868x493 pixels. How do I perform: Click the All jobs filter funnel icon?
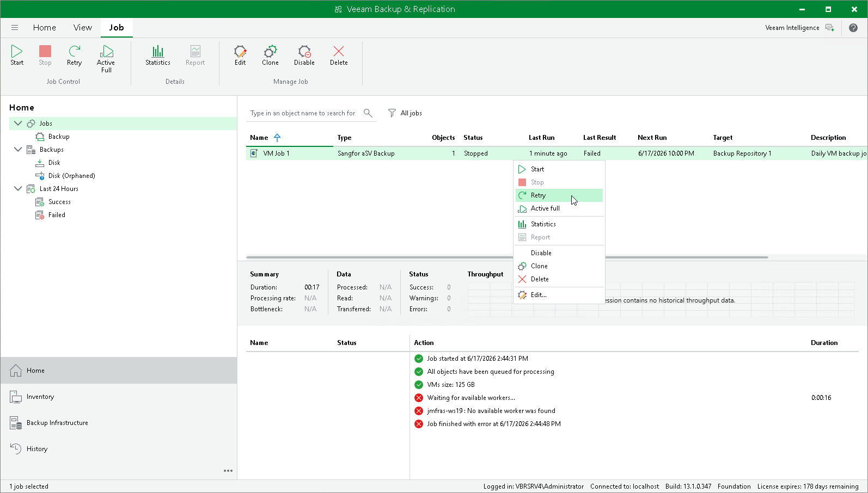pos(392,113)
